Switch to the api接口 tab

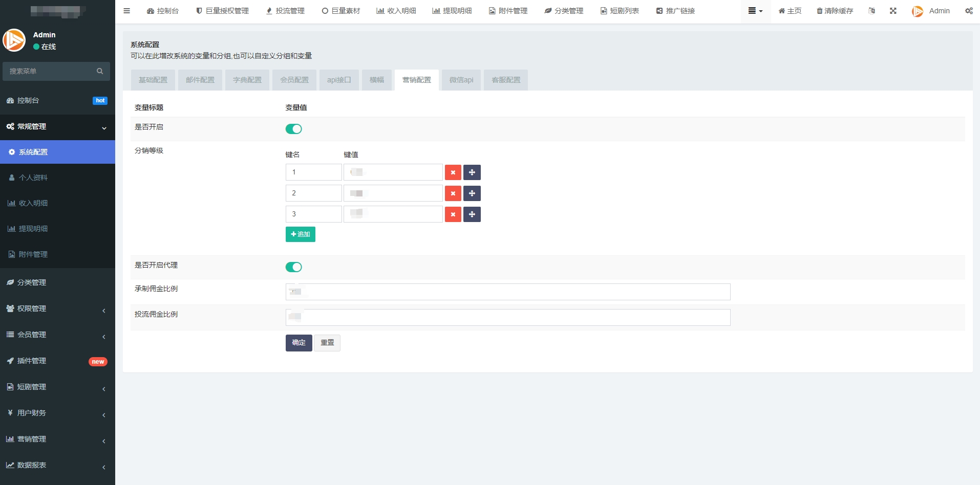click(339, 80)
